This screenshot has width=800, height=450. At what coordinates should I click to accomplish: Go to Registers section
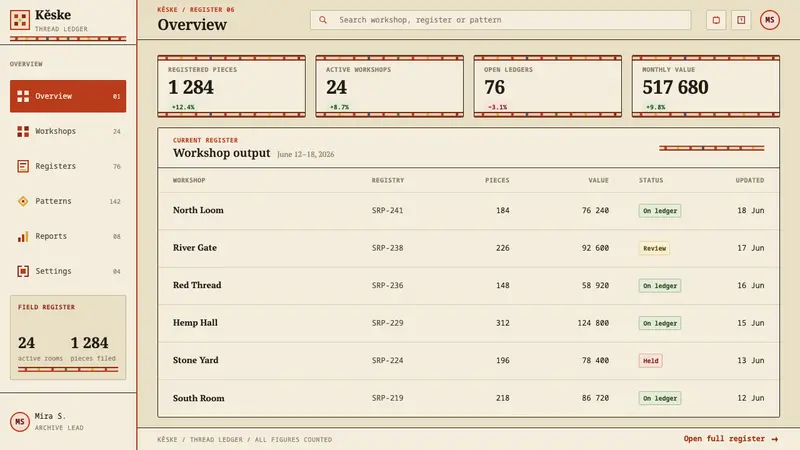tap(68, 166)
